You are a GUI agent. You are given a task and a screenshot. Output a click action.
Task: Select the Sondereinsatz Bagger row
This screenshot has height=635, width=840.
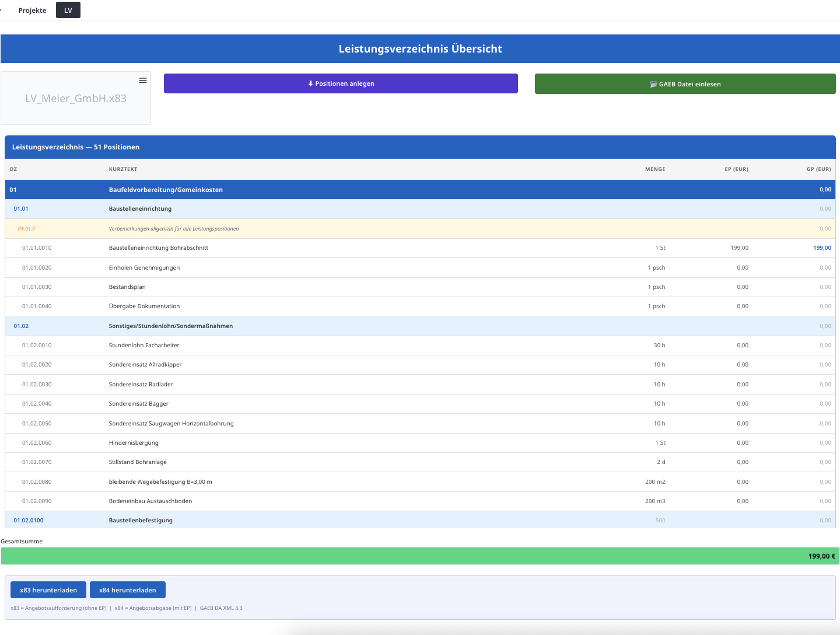coord(138,404)
